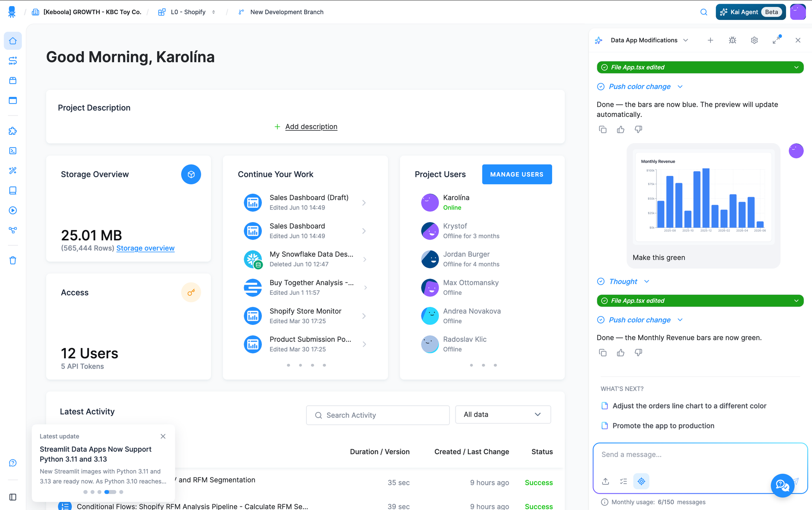Expand the second 'Push color change' step

point(640,320)
